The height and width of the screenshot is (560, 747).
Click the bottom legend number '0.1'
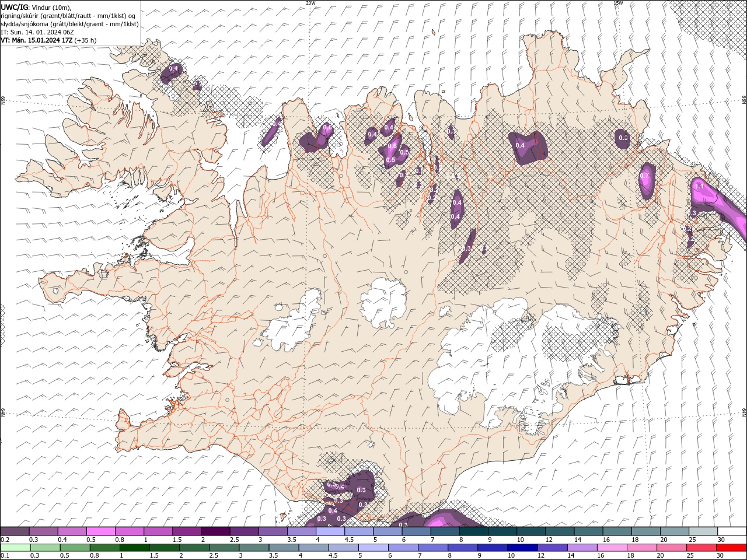pos(5,556)
